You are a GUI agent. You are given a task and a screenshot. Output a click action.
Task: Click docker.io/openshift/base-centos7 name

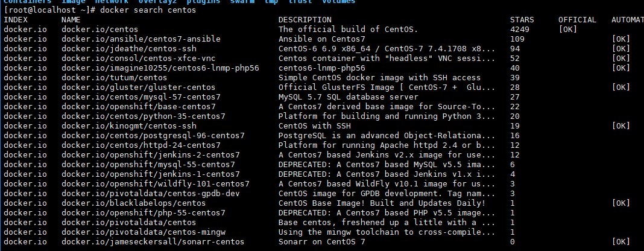pyautogui.click(x=139, y=106)
